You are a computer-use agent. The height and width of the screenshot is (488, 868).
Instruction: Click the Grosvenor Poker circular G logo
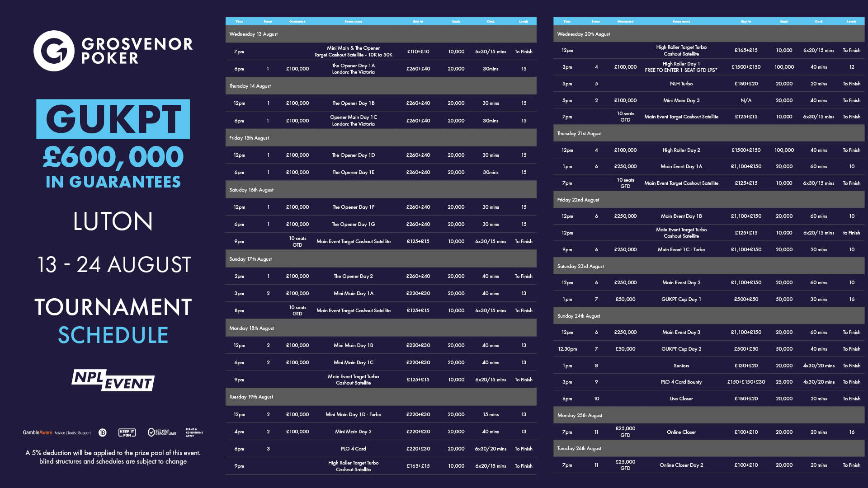(x=54, y=51)
